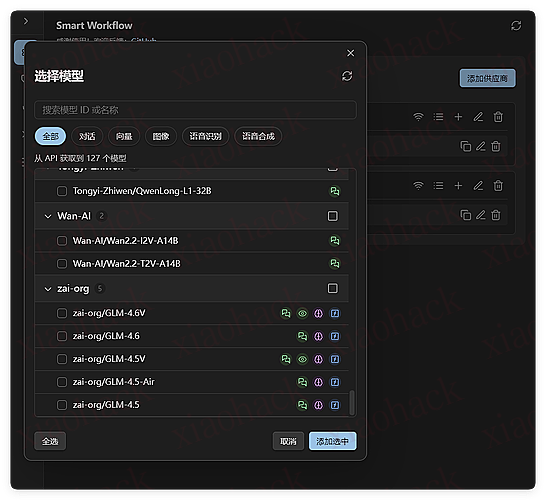Close the 选择模型 dialog
545x500 pixels.
350,53
